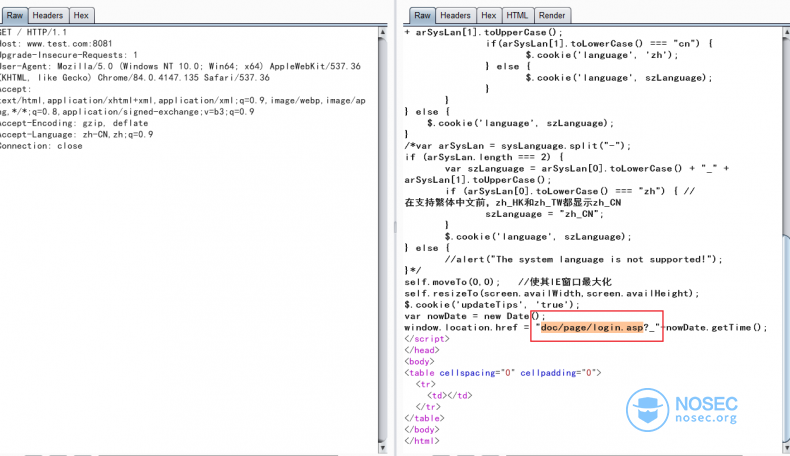Click the szLanguage = "zh_CN" line
This screenshot has width=790, height=456.
(x=544, y=214)
